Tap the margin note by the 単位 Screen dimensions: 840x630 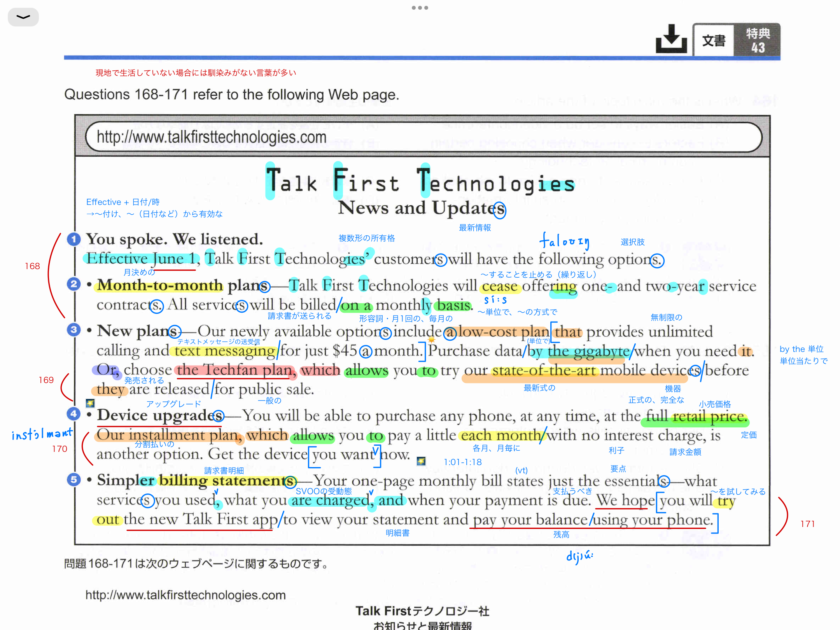pyautogui.click(x=801, y=349)
